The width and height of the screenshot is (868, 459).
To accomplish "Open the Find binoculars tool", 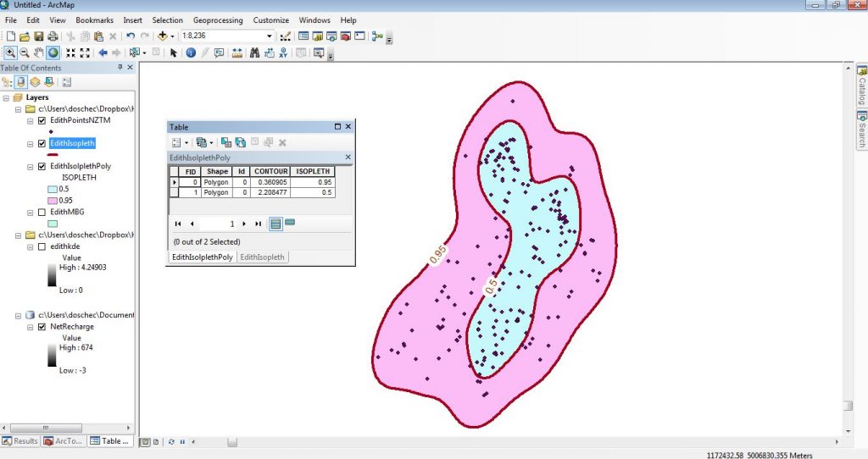I will coord(254,53).
